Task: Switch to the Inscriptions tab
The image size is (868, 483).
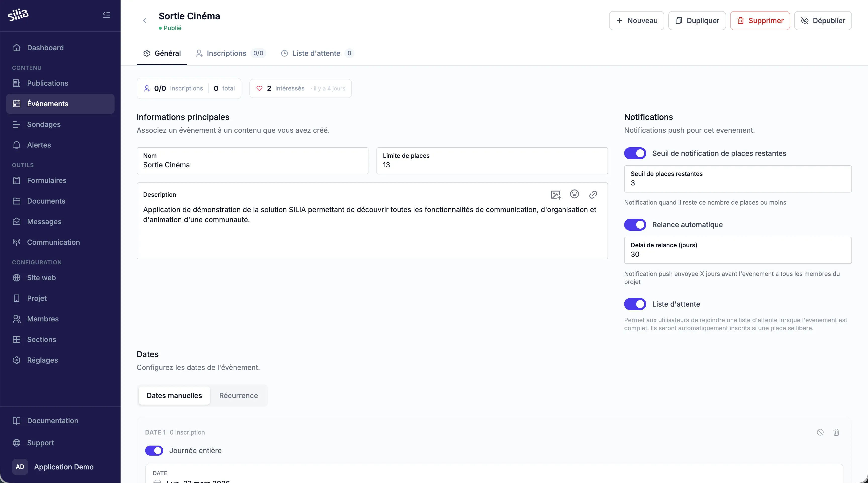Action: point(226,53)
